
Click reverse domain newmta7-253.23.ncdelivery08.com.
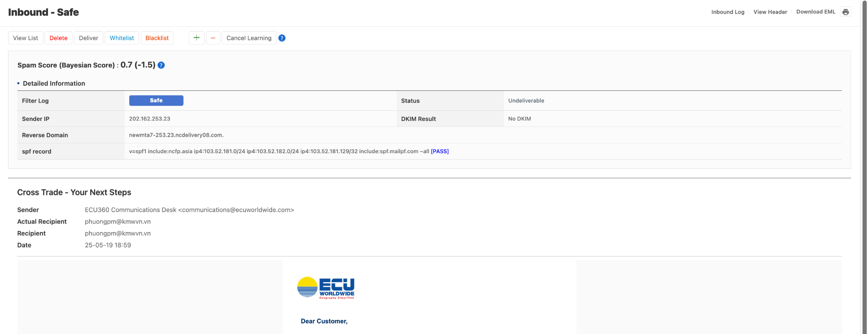176,135
